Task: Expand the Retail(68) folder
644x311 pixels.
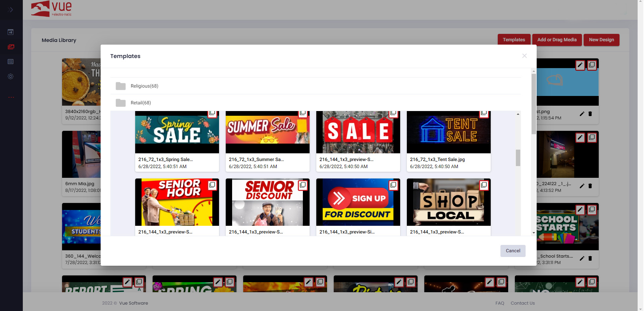Action: click(141, 103)
